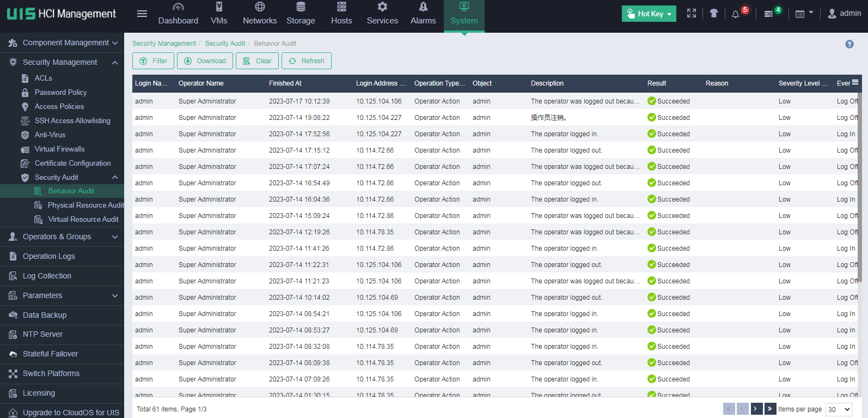The width and height of the screenshot is (868, 418).
Task: Refresh the behavior audit list
Action: pyautogui.click(x=307, y=61)
